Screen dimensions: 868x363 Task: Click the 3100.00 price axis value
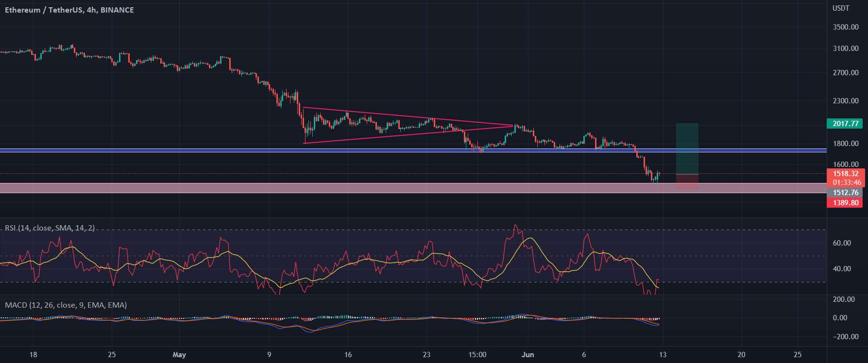[845, 49]
